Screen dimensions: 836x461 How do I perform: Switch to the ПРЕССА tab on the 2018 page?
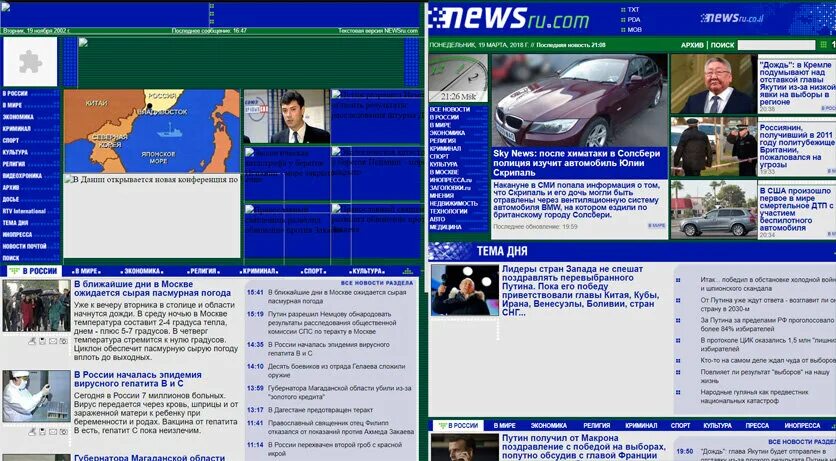click(x=757, y=426)
